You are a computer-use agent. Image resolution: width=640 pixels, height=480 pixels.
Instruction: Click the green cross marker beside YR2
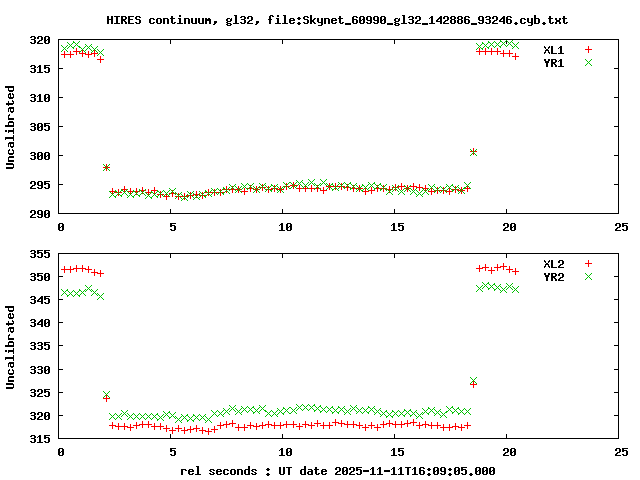tap(588, 277)
